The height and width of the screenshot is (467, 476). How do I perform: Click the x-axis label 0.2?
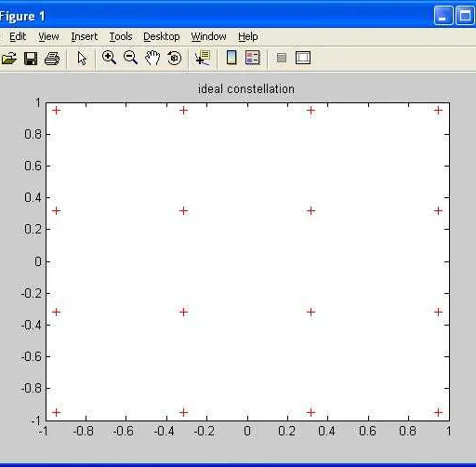[286, 431]
